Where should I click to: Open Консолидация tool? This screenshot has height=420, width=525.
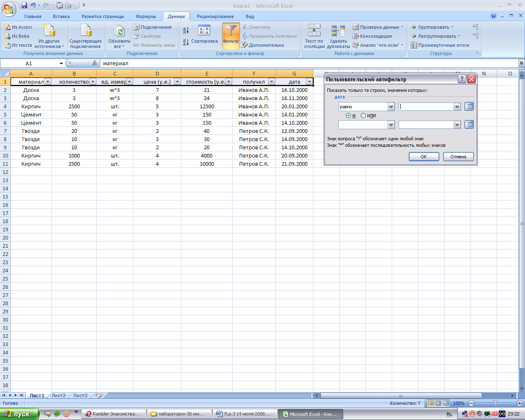click(x=372, y=36)
